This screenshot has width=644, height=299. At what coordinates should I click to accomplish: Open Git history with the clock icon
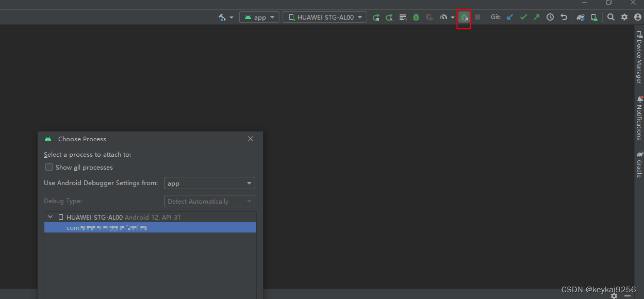(550, 16)
